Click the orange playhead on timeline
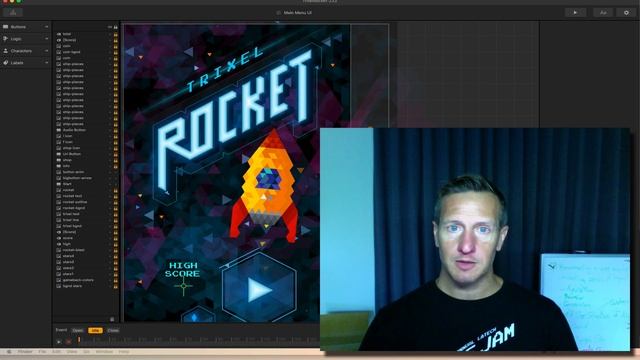The image size is (640, 360). (79, 339)
